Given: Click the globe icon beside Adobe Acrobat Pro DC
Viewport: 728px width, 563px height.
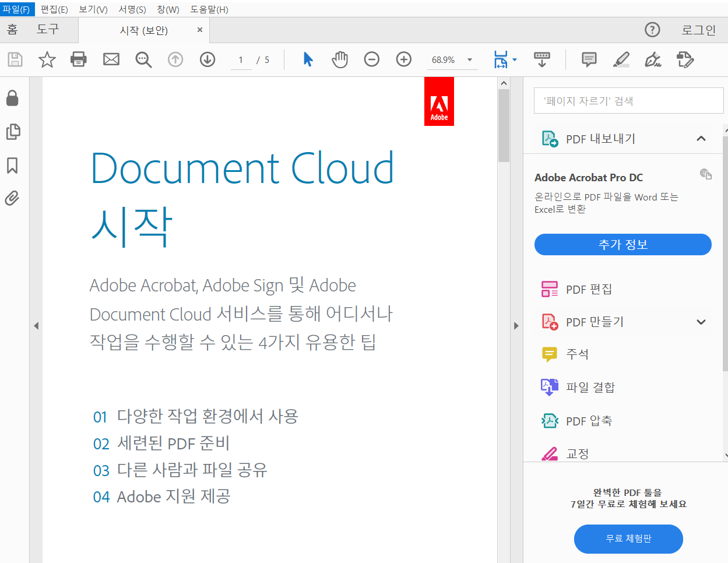Looking at the screenshot, I should pos(706,174).
